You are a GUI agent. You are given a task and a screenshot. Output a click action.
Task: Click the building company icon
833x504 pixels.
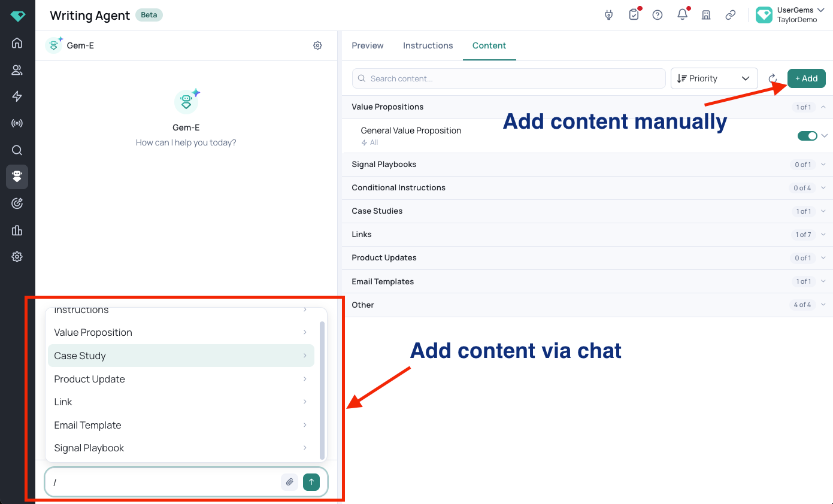pyautogui.click(x=706, y=15)
